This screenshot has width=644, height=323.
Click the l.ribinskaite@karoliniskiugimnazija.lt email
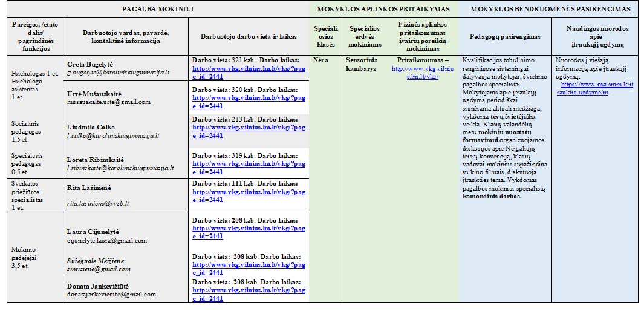(120, 168)
